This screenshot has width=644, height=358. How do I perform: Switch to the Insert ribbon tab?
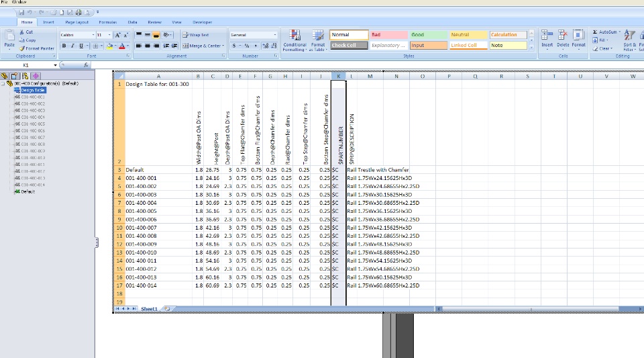tap(48, 22)
